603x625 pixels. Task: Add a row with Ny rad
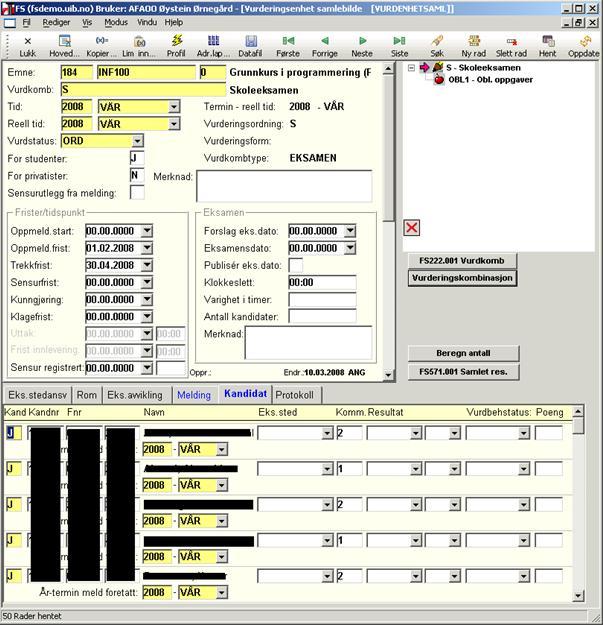474,41
